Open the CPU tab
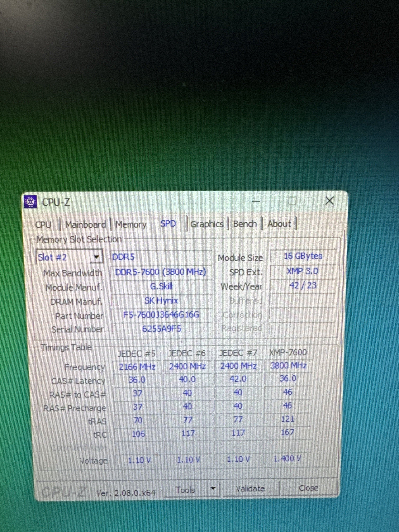Viewport: 399px width, 532px height. [43, 225]
